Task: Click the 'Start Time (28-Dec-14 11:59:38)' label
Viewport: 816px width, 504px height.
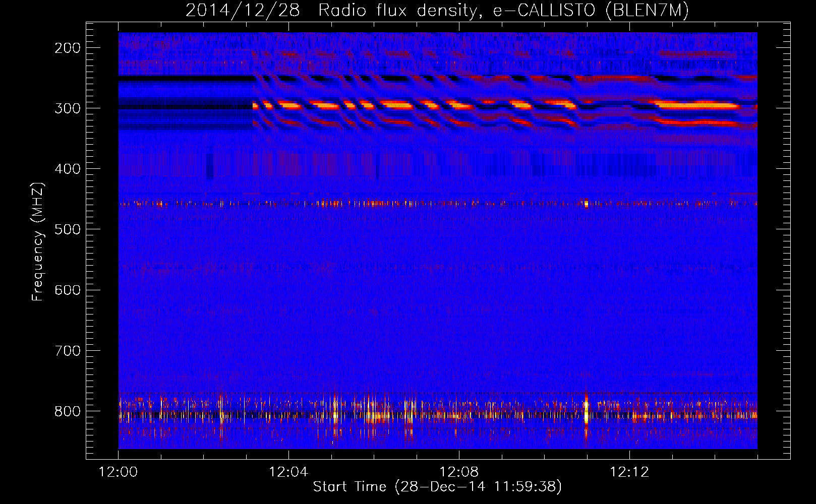Action: point(437,487)
